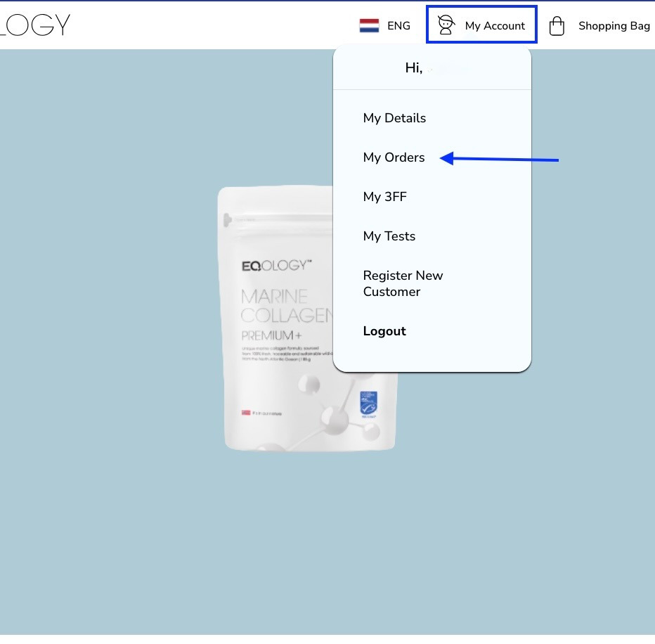Select My Orders in account menu
The image size is (655, 644).
394,157
